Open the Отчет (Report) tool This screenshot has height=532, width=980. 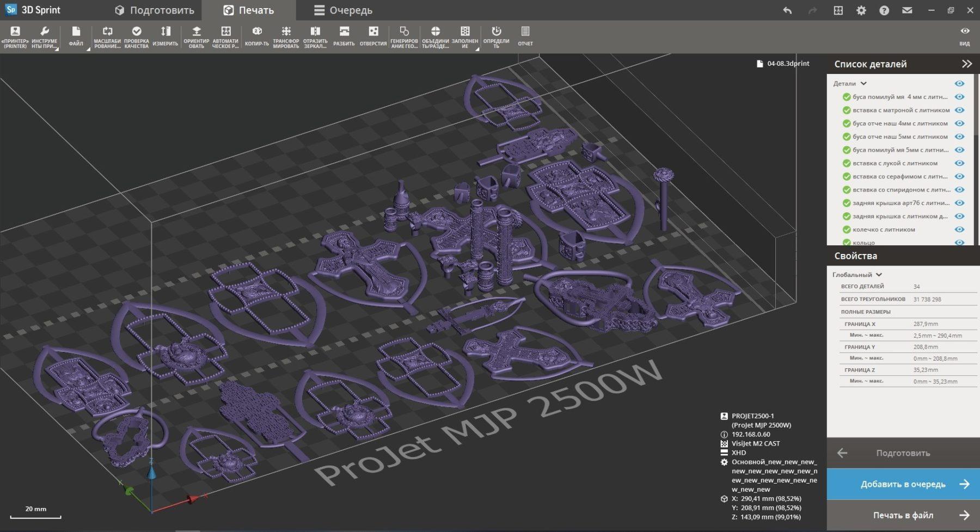tap(525, 37)
